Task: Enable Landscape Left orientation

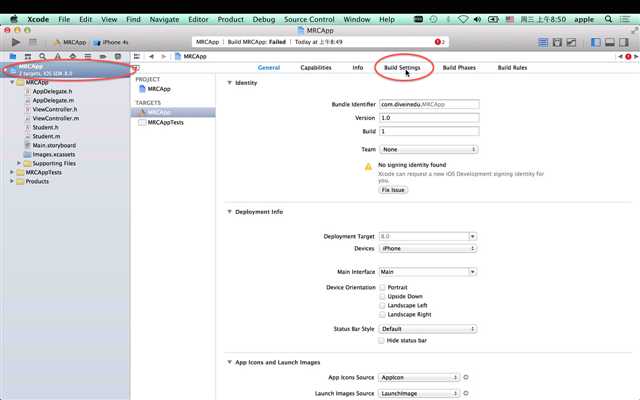Action: 382,305
